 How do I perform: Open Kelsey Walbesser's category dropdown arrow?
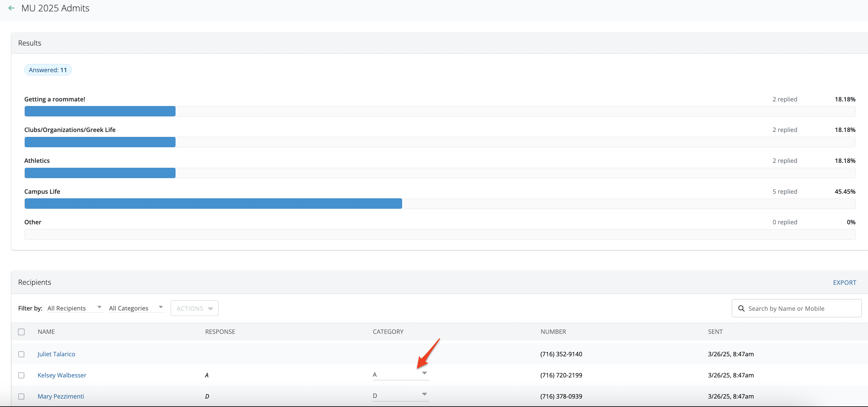[x=424, y=373]
